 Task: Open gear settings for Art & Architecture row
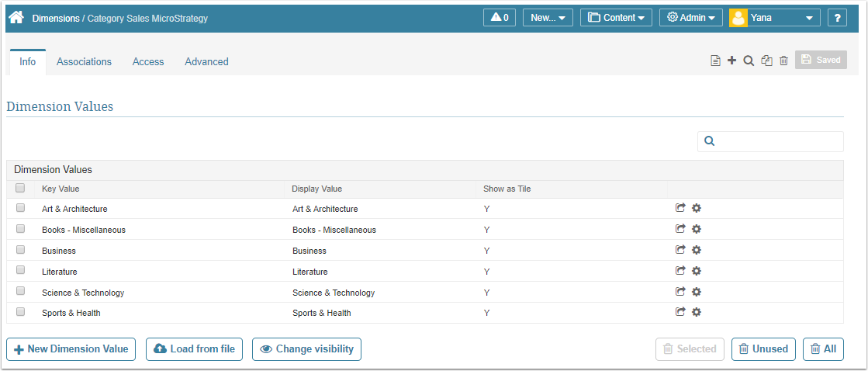pos(697,208)
